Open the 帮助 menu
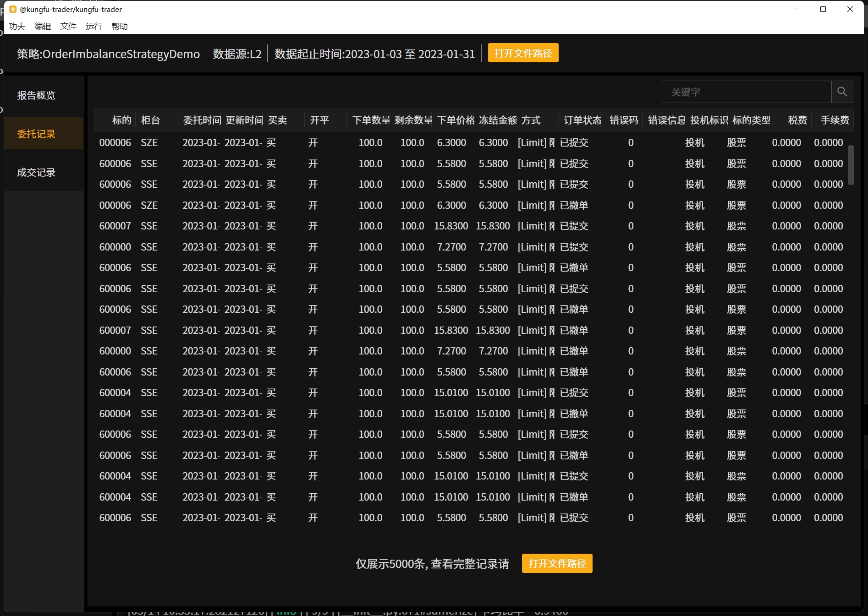The image size is (868, 616). [x=120, y=27]
